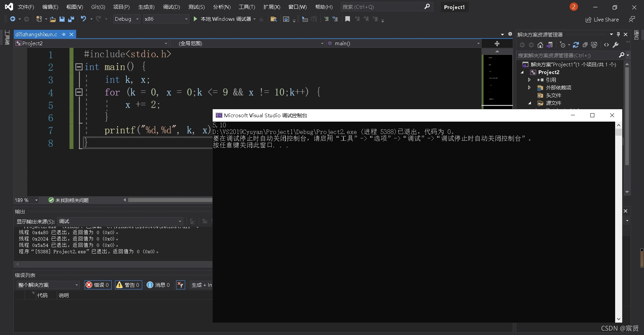The image size is (644, 335).
Task: Open Properties wrench icon in Solution Explorer
Action: 615,45
